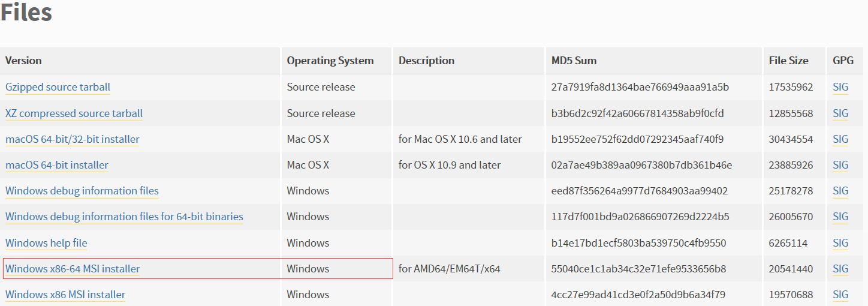The height and width of the screenshot is (306, 868).
Task: Click the x86-64 MSI installer MD5 hash
Action: [638, 269]
